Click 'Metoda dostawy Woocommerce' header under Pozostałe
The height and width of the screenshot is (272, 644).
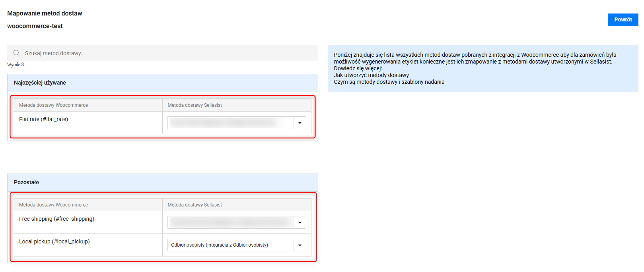tap(53, 205)
